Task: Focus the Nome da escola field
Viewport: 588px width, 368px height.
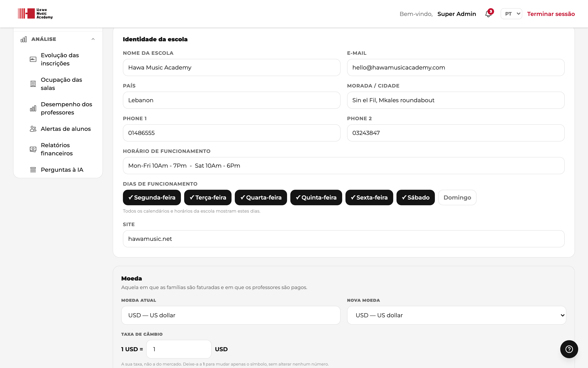Action: pos(232,67)
